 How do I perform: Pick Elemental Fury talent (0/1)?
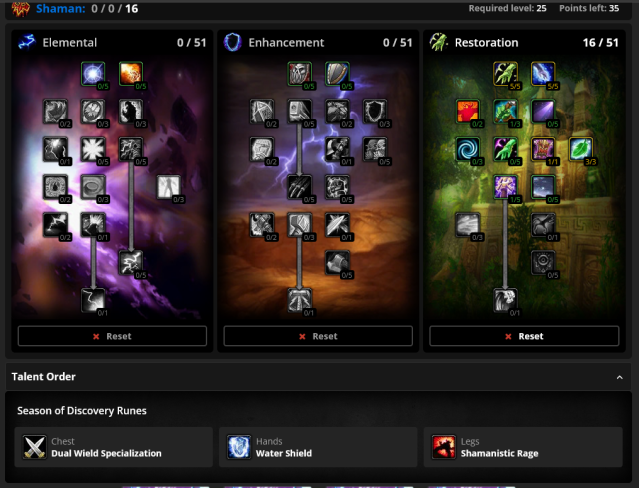click(93, 225)
